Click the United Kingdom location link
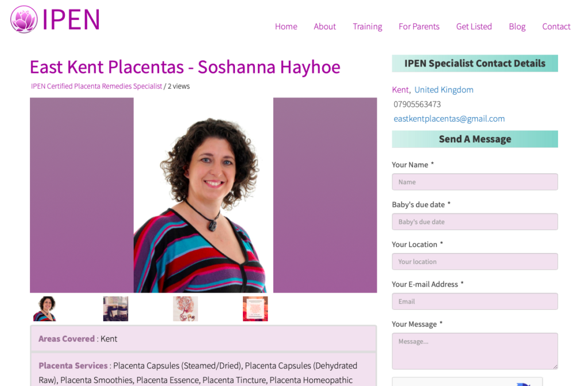Screen dimensions: 588x386 click(444, 90)
